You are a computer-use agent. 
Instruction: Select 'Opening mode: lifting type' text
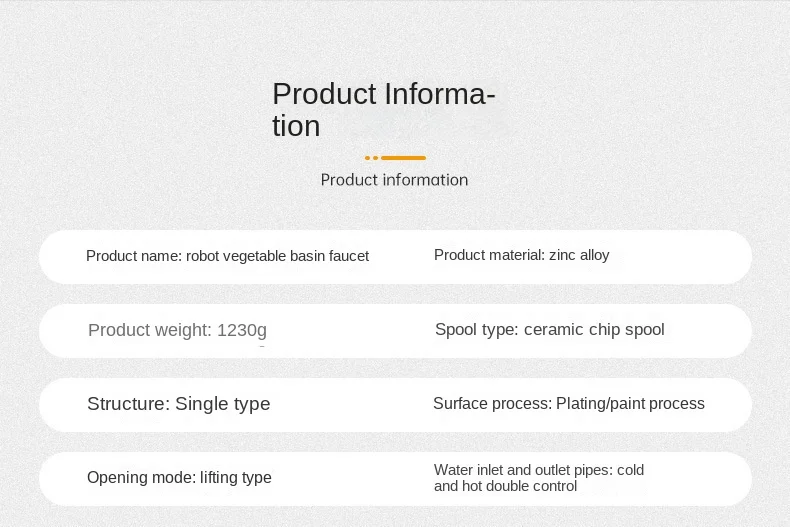179,478
